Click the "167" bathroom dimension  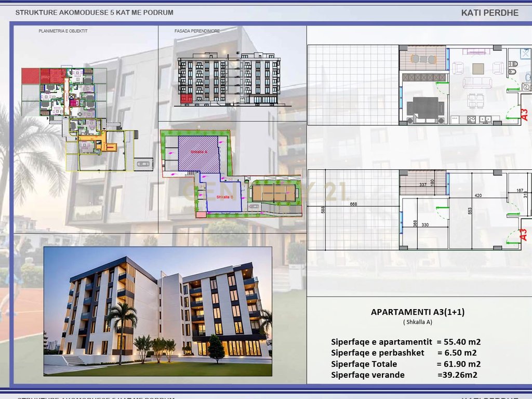pos(520,191)
